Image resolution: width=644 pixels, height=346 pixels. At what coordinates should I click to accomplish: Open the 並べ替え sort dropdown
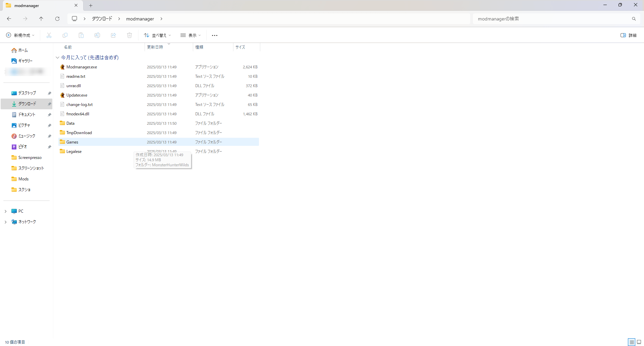click(157, 35)
